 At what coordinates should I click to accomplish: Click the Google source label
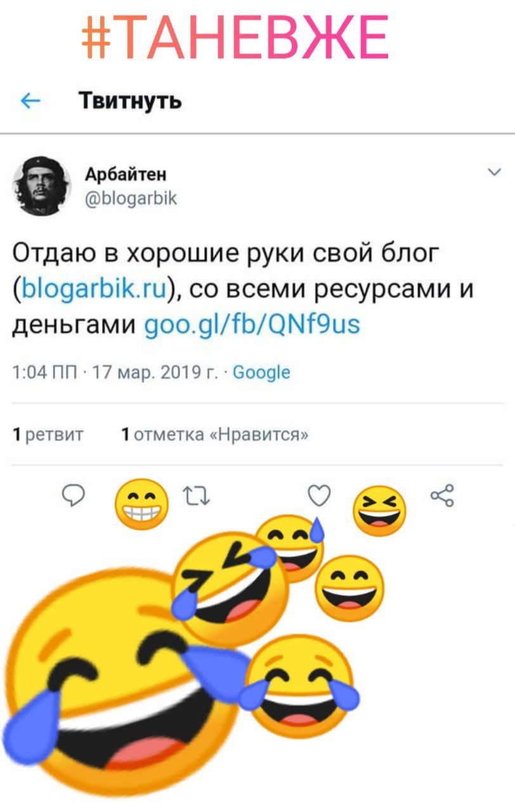(262, 372)
